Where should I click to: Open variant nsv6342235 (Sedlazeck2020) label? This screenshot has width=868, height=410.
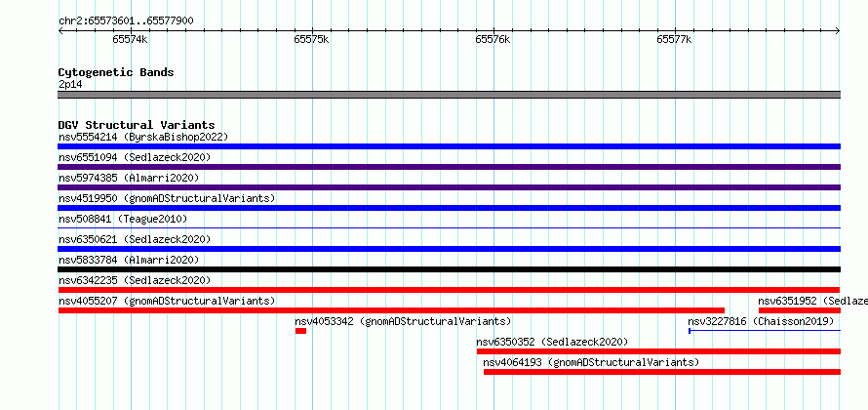[135, 280]
